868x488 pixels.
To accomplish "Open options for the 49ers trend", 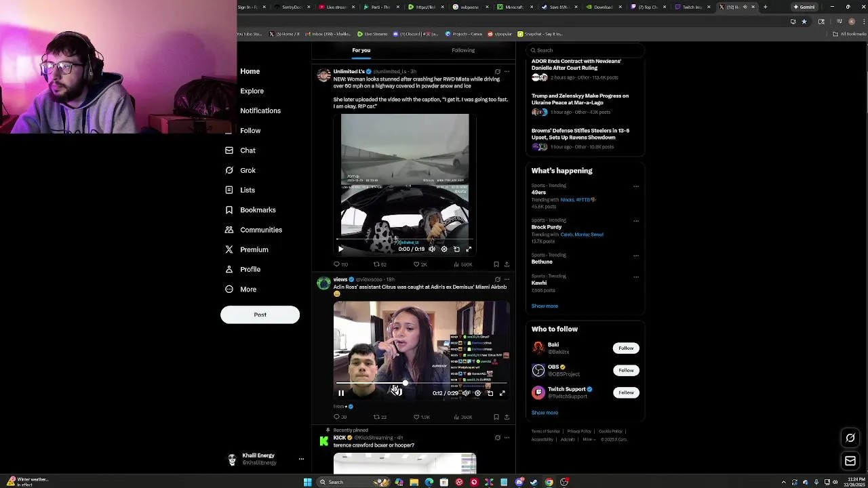I will (x=636, y=186).
